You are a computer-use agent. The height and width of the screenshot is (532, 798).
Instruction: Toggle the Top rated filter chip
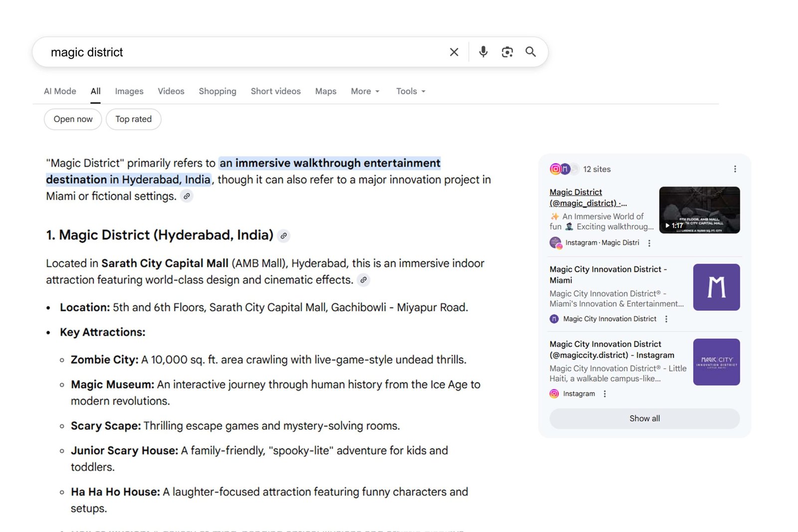click(133, 119)
